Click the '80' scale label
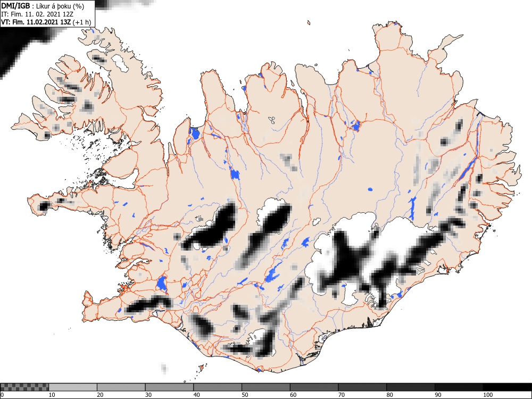This screenshot has height=399, width=532. coord(390,395)
